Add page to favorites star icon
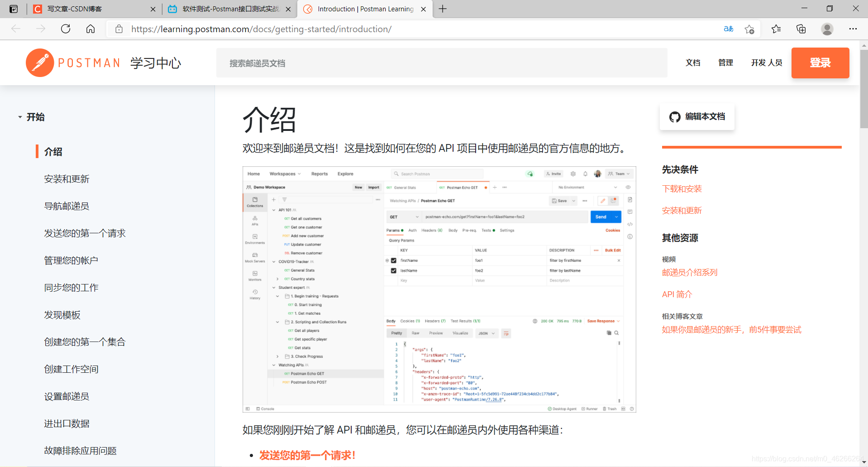The width and height of the screenshot is (868, 467). [749, 29]
